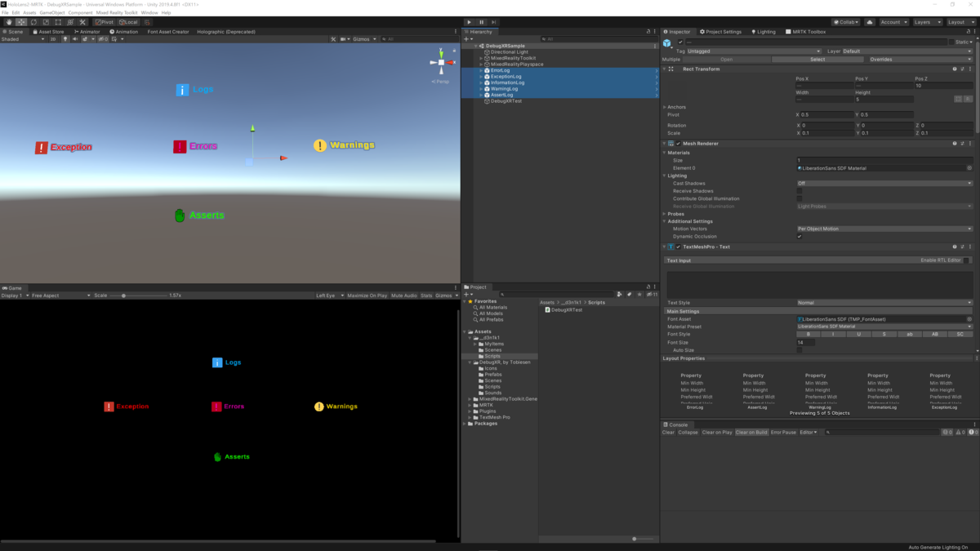Viewport: 980px width, 551px height.
Task: Toggle Contribute Global Illumination checkbox
Action: pyautogui.click(x=800, y=198)
